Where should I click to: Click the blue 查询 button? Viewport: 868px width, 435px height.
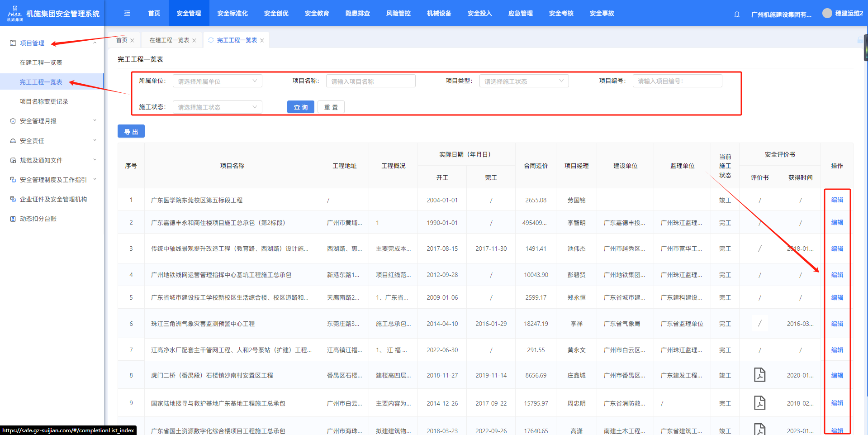coord(300,107)
